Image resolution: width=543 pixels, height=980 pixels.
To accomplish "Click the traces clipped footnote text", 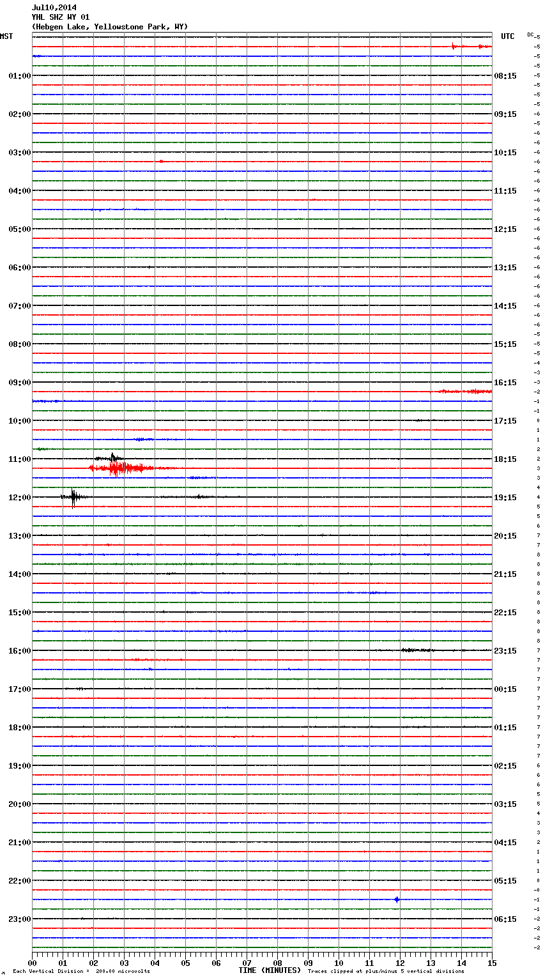I will [386, 972].
